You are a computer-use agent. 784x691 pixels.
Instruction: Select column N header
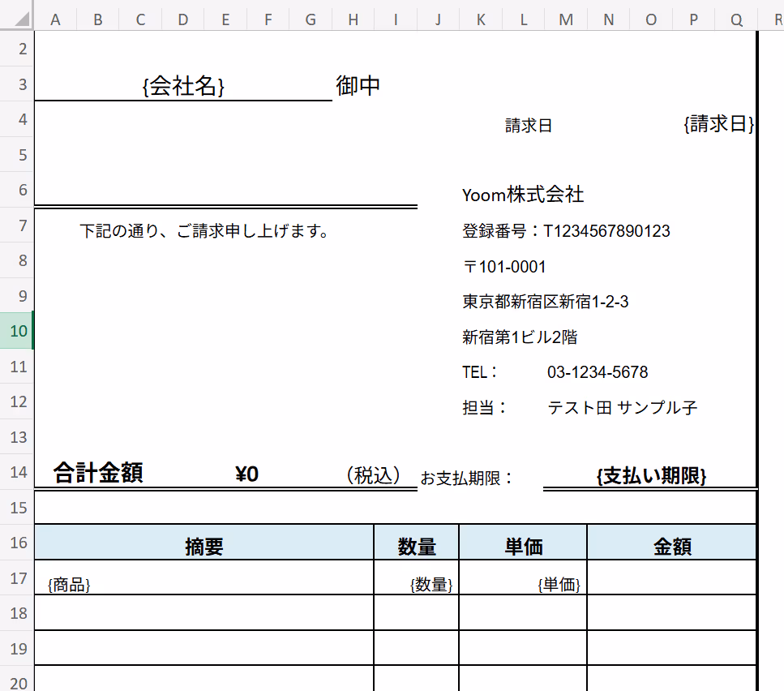coord(609,19)
